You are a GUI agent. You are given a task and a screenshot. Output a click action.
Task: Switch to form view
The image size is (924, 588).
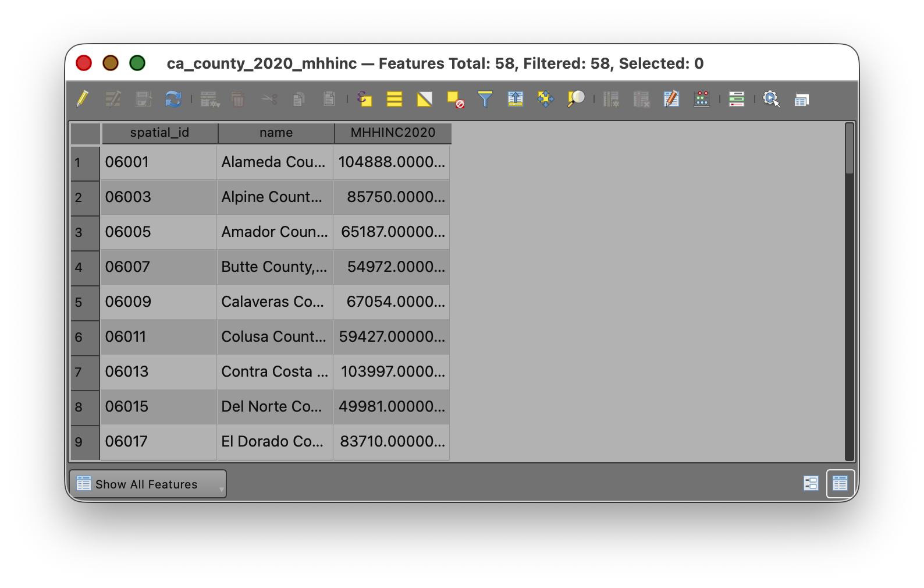tap(811, 483)
